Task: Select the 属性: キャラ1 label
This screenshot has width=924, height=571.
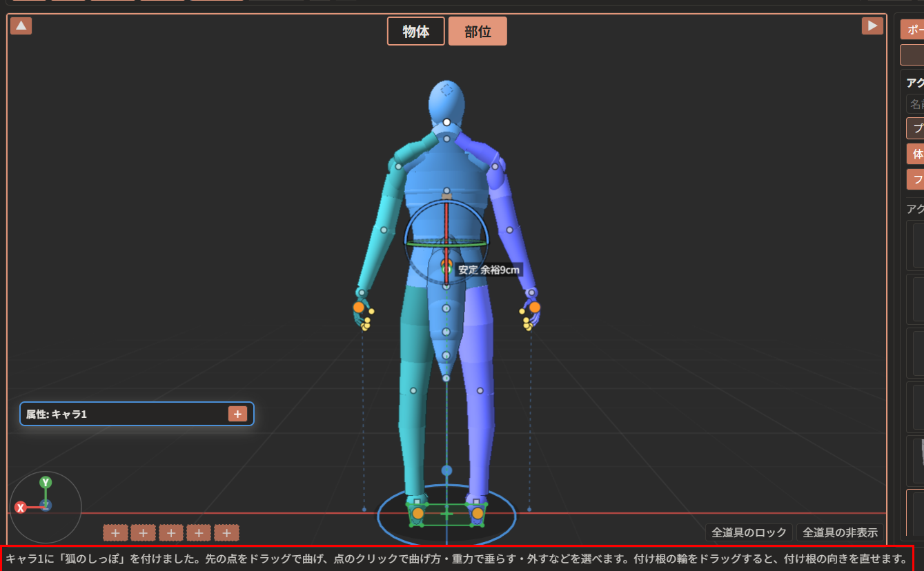Action: click(57, 414)
